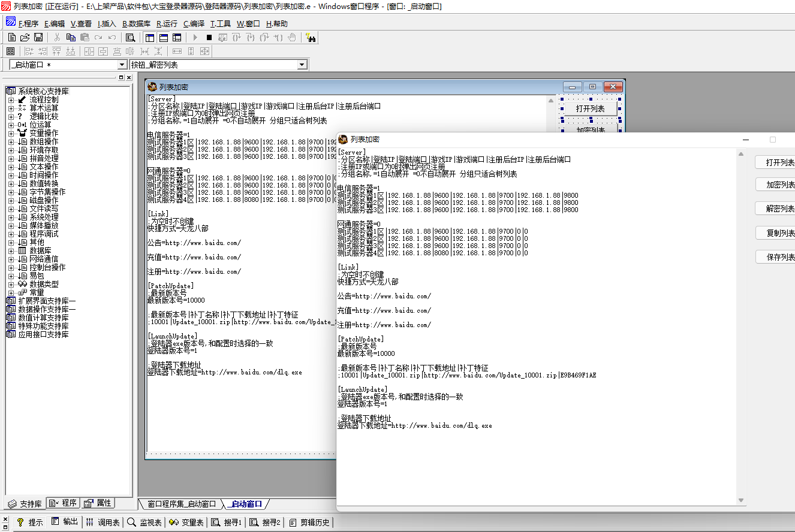This screenshot has height=532, width=795.
Task: Click the Save floppy disk icon
Action: [x=38, y=38]
